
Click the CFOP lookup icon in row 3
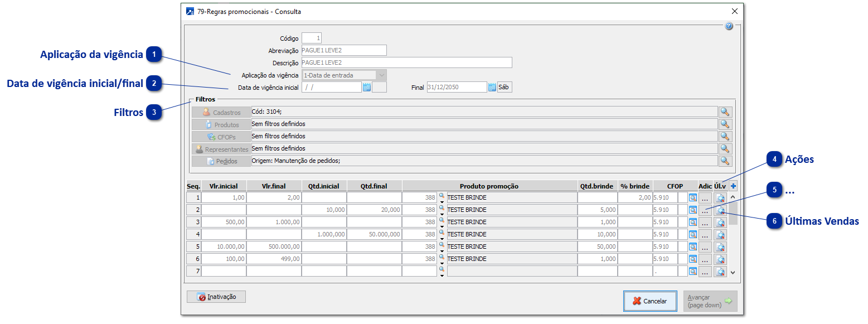pyautogui.click(x=693, y=223)
